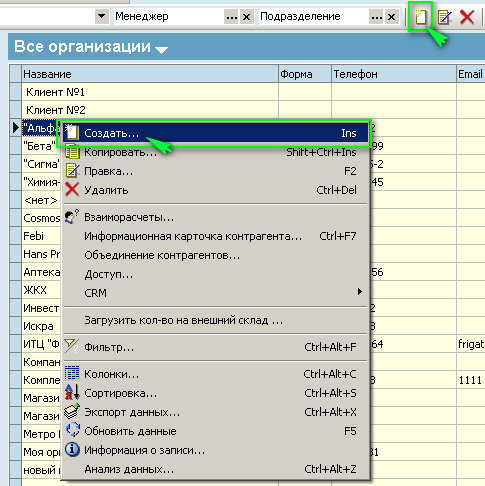Select the Метро row
485x486 pixels.
tap(42, 434)
